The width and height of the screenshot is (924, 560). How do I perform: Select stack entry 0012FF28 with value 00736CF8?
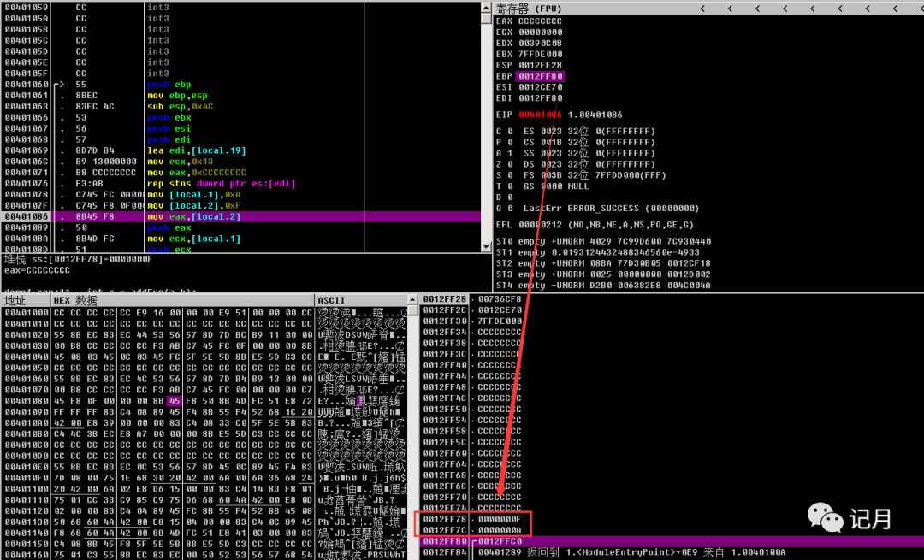pos(472,299)
